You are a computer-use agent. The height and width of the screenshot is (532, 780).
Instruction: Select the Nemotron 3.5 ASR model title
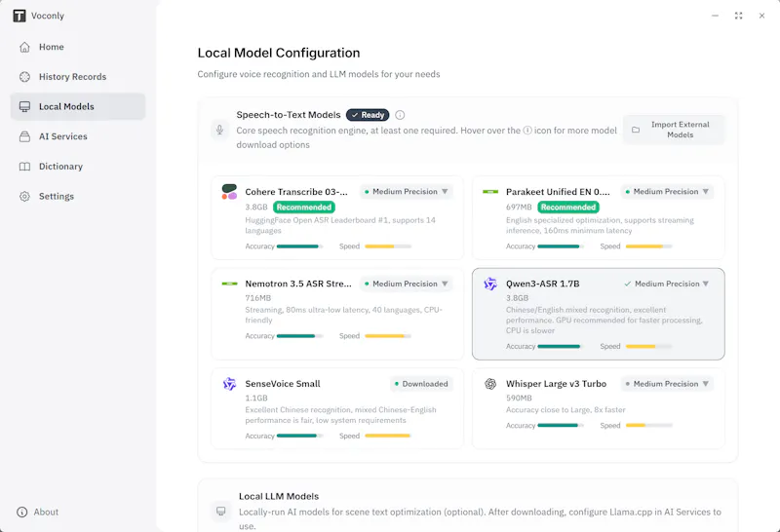(x=298, y=284)
